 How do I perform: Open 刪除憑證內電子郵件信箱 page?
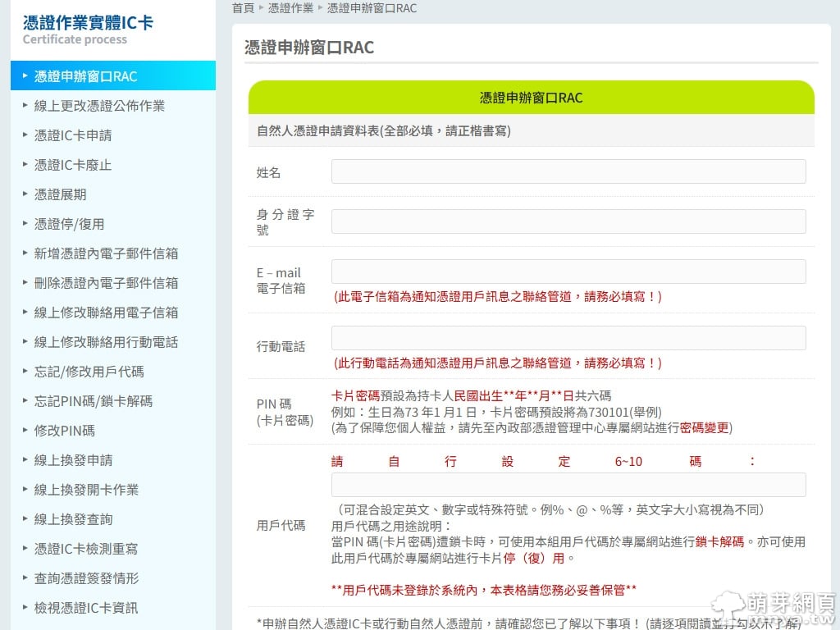[106, 283]
